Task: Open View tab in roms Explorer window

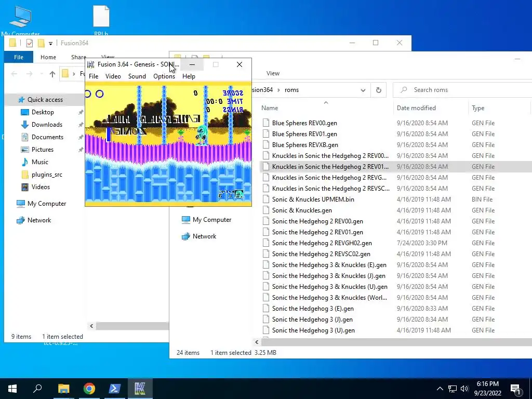Action: (273, 73)
